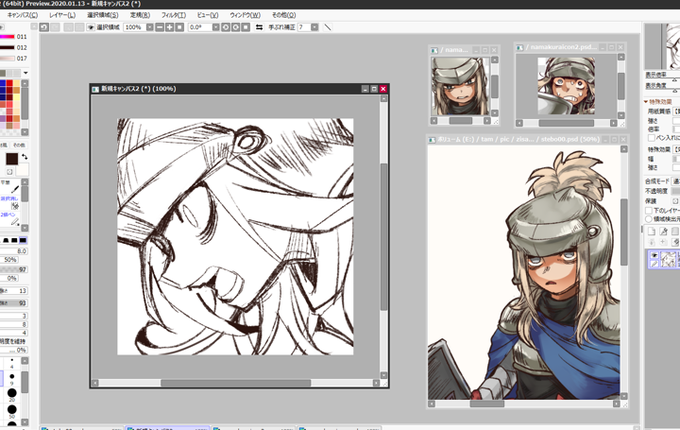Click the zoom in plus button
680x430 pixels.
(x=170, y=27)
